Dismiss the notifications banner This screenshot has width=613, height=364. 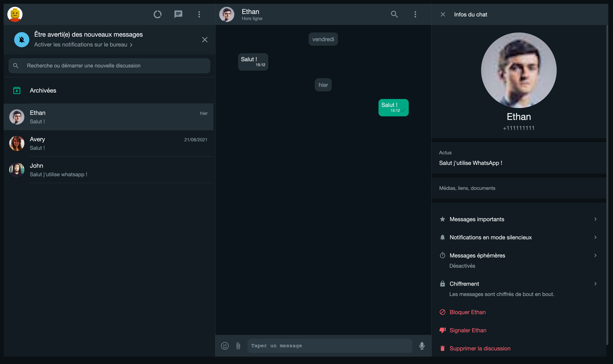[205, 40]
